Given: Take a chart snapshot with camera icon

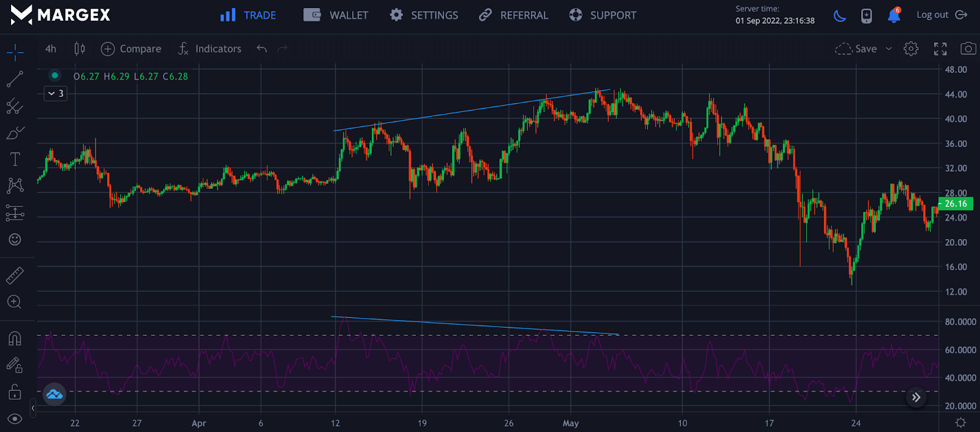Looking at the screenshot, I should [968, 49].
